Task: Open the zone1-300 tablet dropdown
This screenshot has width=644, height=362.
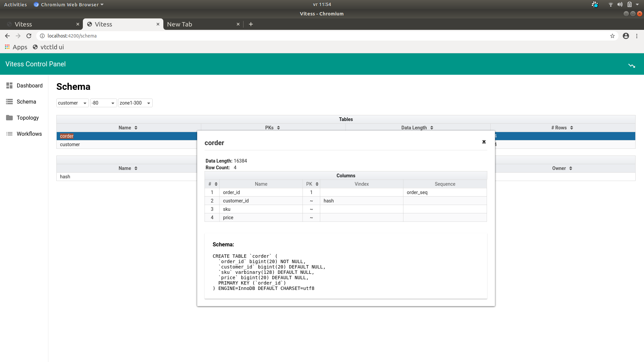Action: (135, 103)
